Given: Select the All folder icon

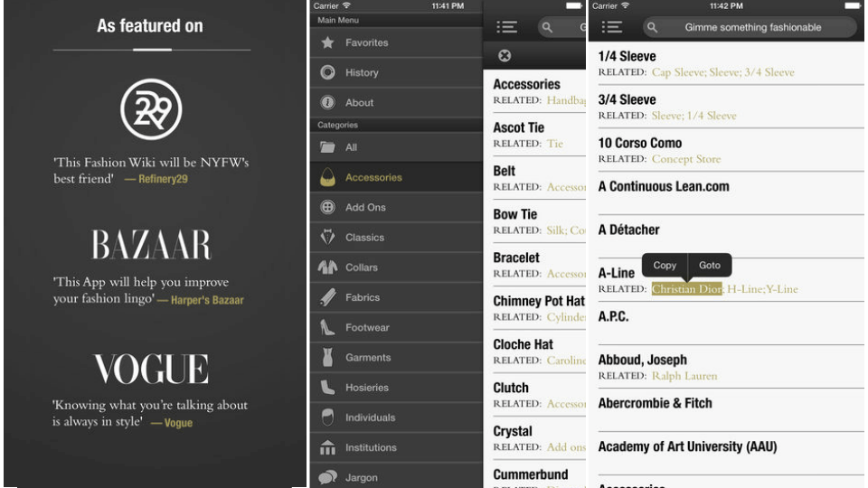Looking at the screenshot, I should click(327, 147).
